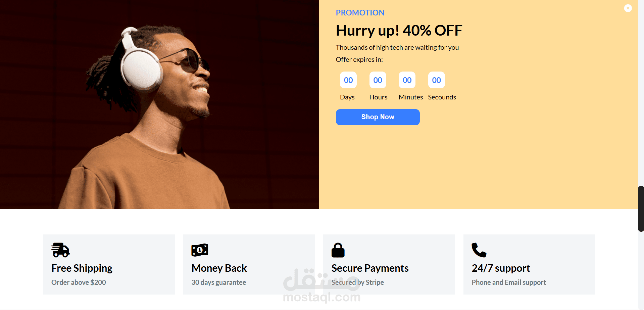Click the Money Back cash icon
This screenshot has height=310, width=644.
click(200, 250)
